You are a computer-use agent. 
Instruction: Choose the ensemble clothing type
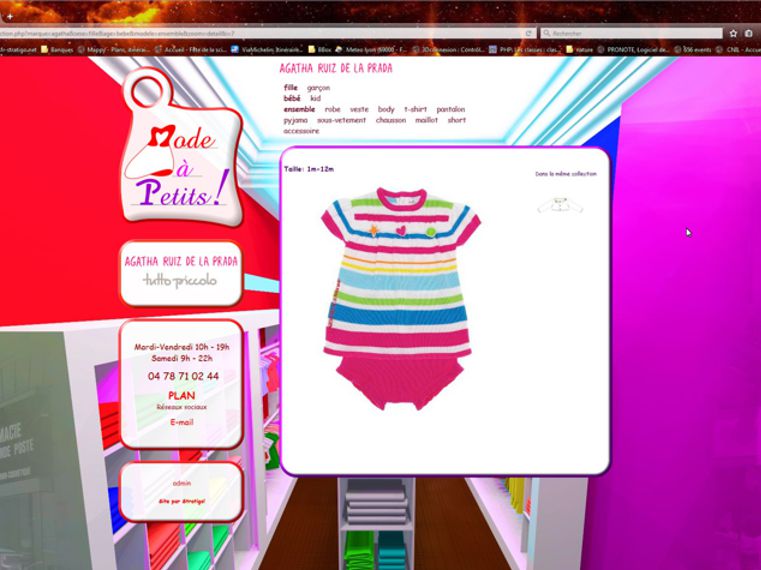299,109
